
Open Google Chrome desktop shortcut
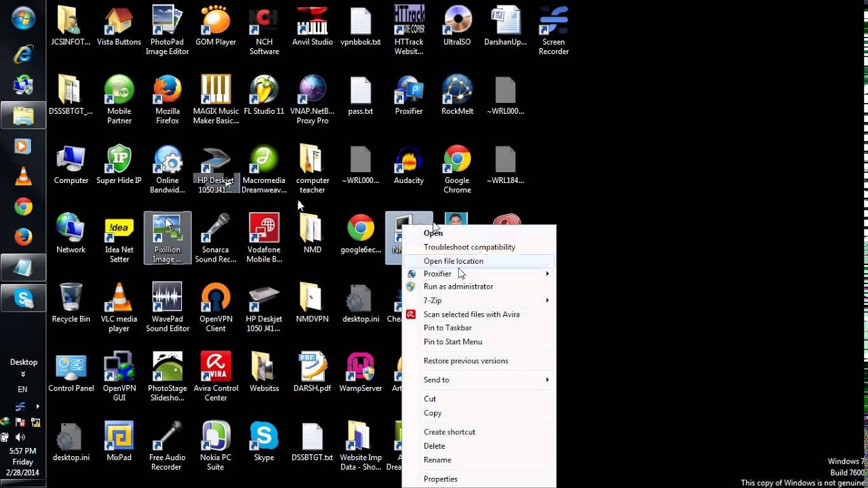457,169
